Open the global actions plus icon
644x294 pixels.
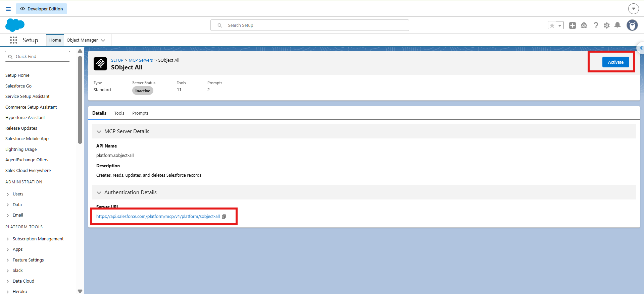click(573, 25)
